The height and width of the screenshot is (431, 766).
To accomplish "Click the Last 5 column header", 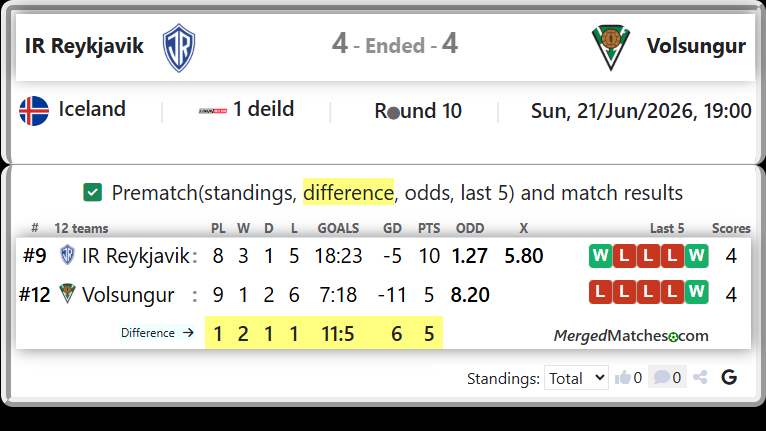I will point(667,228).
